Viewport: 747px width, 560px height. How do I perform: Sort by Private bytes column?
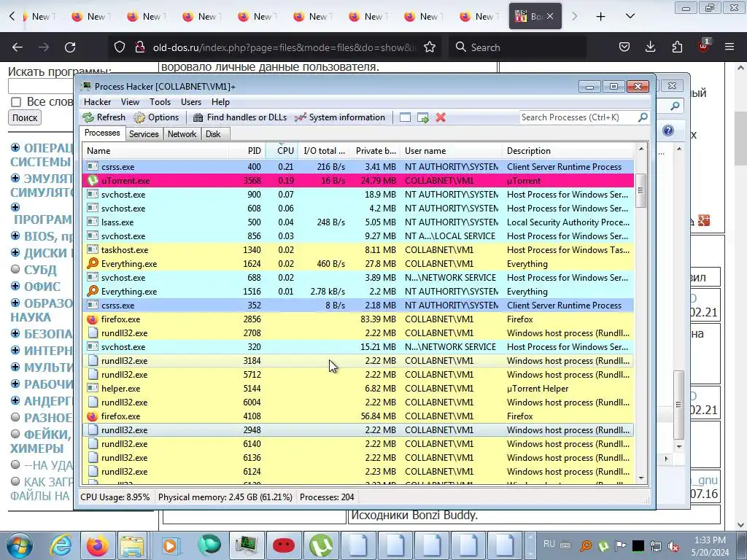click(x=376, y=150)
